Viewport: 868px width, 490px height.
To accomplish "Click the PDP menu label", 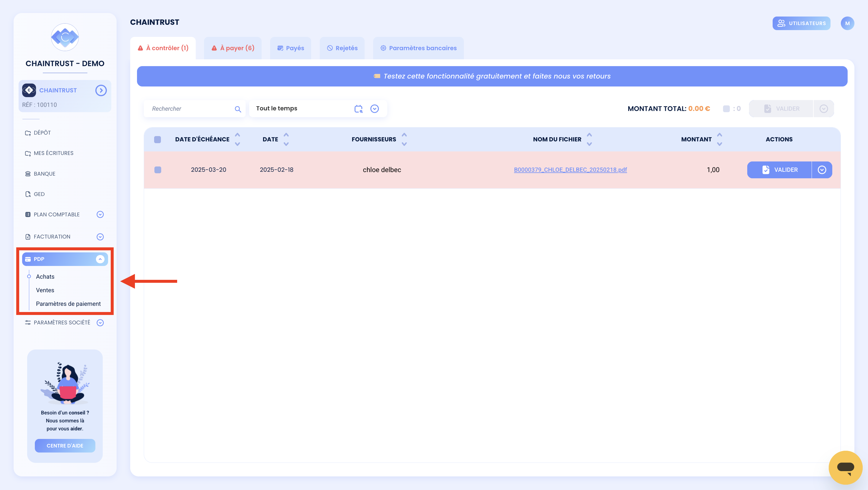I will click(x=39, y=259).
